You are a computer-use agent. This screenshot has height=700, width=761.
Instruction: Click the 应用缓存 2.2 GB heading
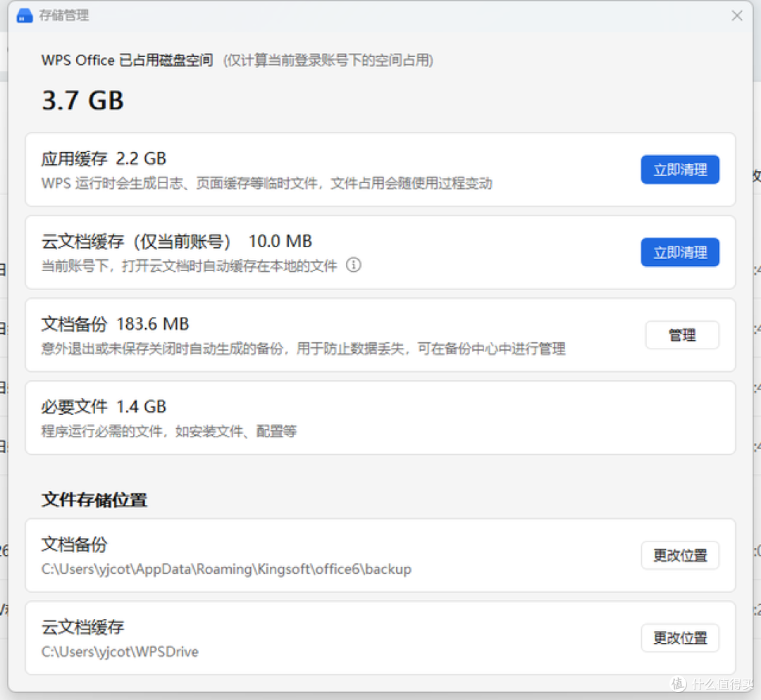tap(104, 158)
